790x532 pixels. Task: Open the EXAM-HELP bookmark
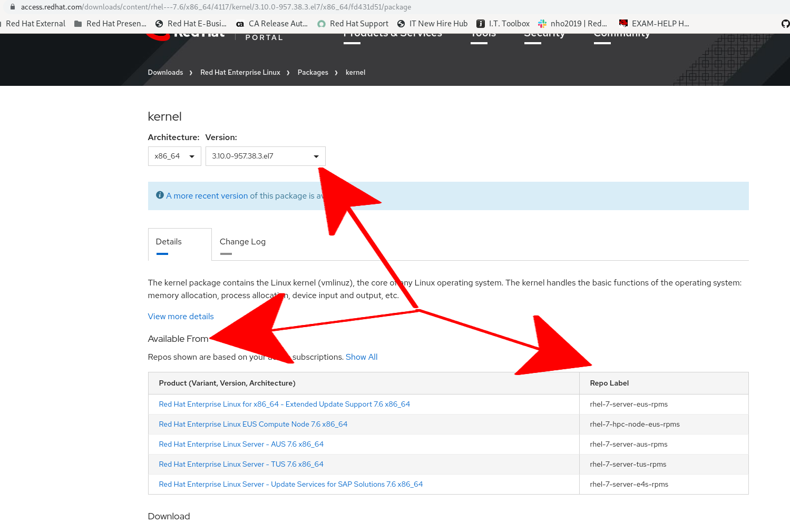click(x=654, y=24)
